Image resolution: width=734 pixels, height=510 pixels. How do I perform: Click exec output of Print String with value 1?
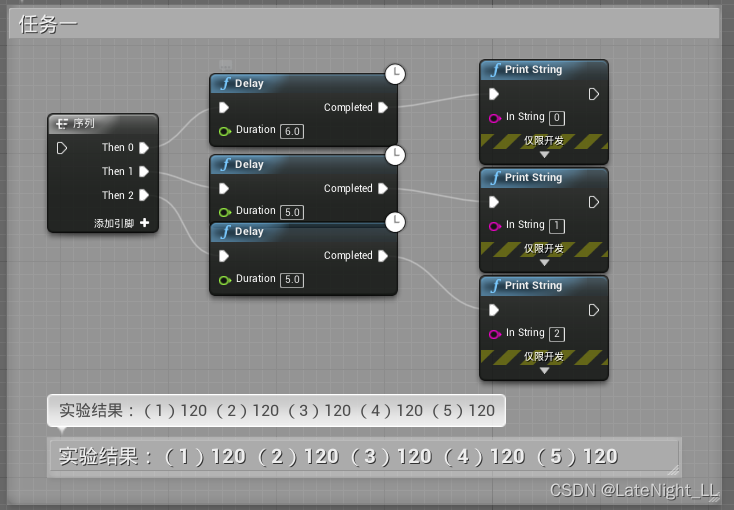coord(594,202)
